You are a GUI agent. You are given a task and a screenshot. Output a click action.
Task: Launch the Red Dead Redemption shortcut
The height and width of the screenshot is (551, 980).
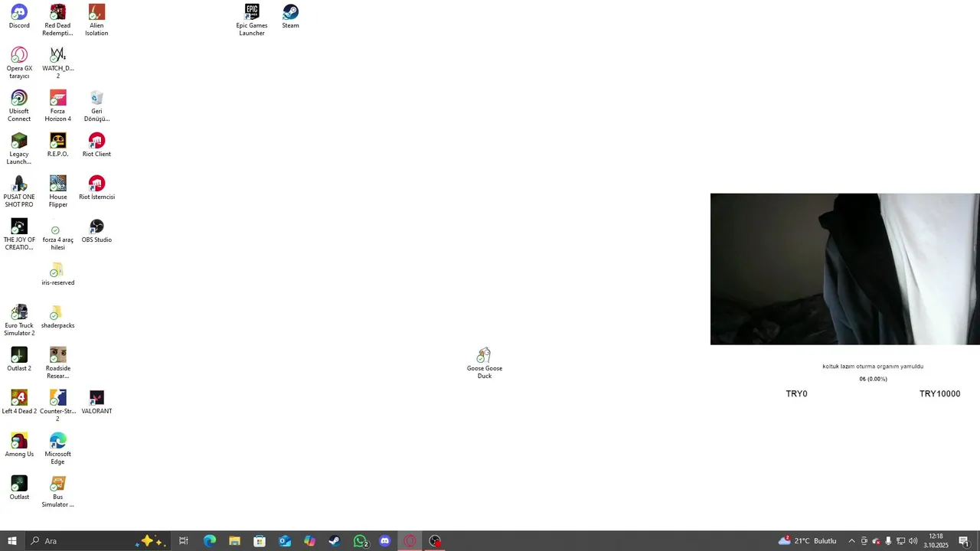pyautogui.click(x=57, y=20)
